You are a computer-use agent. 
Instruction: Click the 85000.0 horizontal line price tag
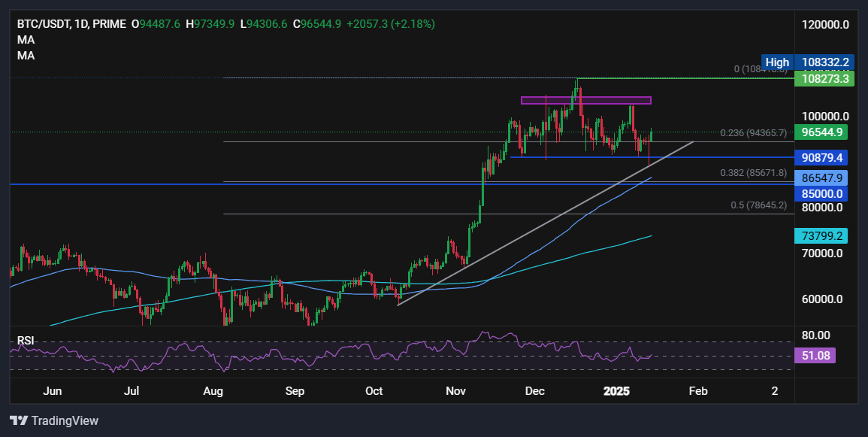(821, 194)
